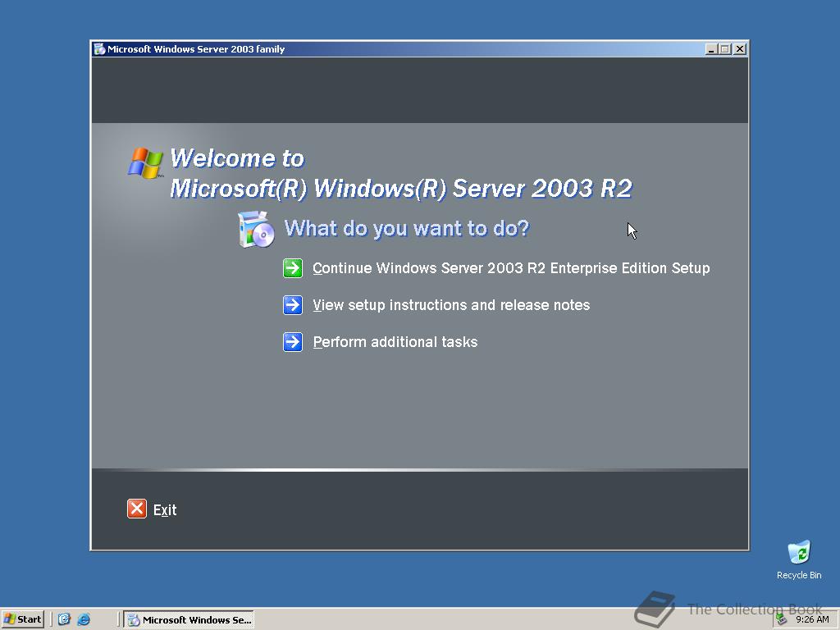Screen dimensions: 840x630
Task: Click the blue arrow beside Perform additional tasks
Action: coord(293,342)
